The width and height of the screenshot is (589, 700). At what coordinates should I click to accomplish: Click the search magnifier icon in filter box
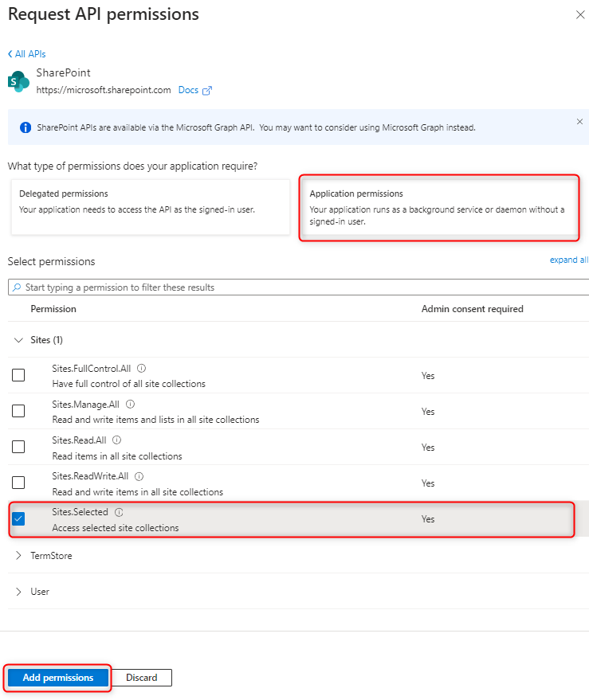[x=17, y=287]
